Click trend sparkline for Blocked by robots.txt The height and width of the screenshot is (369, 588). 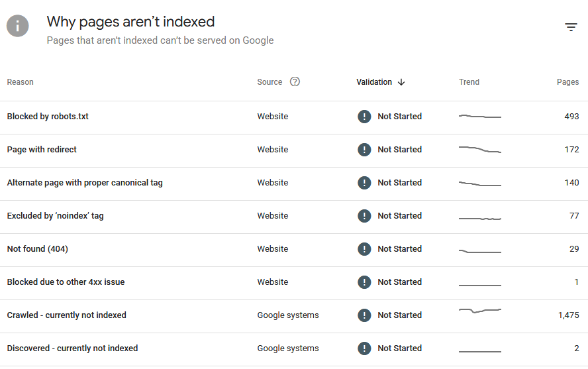click(480, 116)
